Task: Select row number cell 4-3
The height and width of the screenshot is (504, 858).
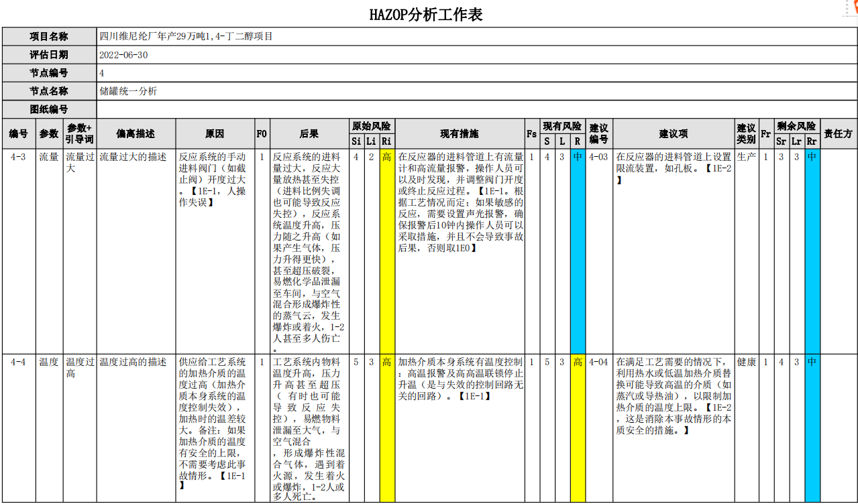Action: (x=18, y=251)
